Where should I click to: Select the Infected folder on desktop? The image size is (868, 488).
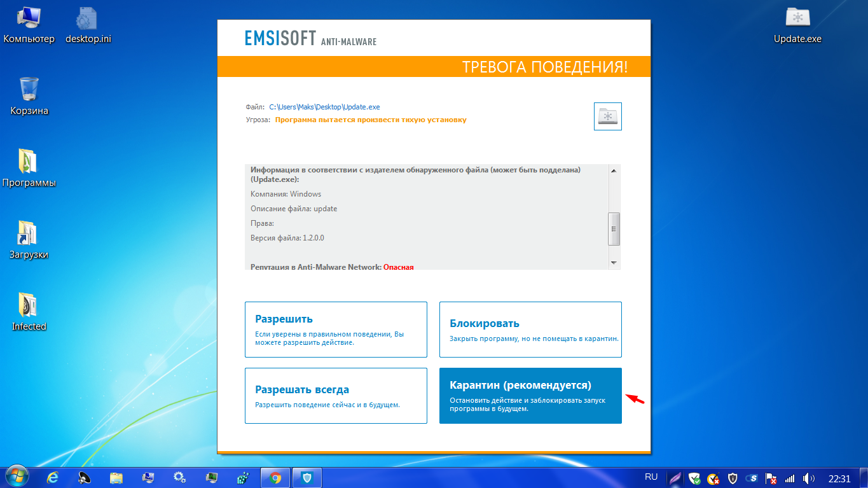[29, 312]
